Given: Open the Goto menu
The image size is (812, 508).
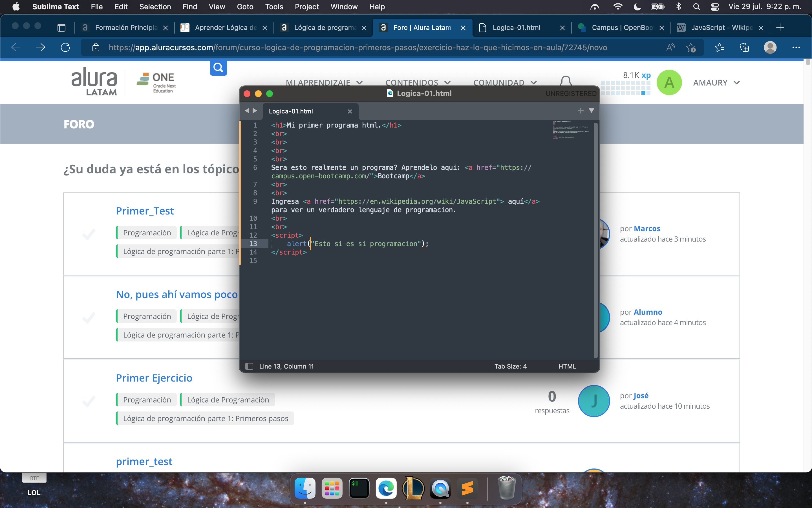Looking at the screenshot, I should [245, 7].
